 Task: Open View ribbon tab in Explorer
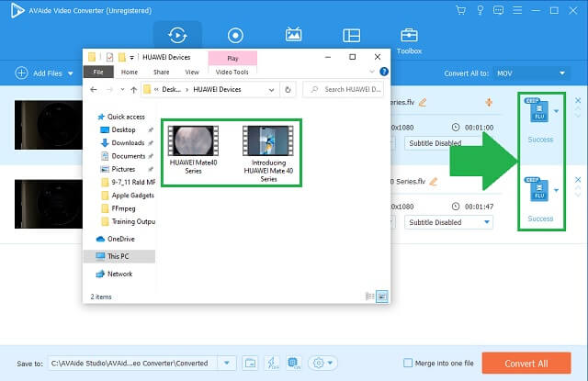click(x=192, y=72)
